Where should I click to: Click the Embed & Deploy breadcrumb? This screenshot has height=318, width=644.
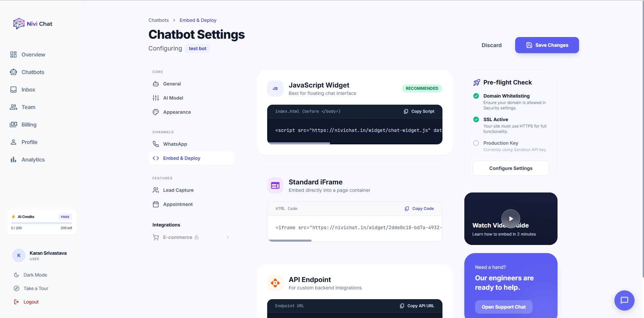click(x=198, y=20)
